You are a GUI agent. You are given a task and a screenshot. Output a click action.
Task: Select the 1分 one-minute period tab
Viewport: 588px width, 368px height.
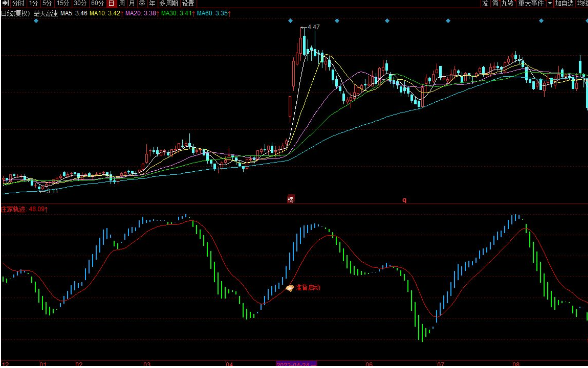pos(33,3)
